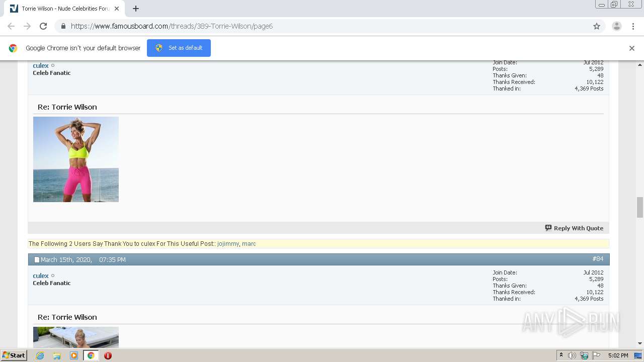Close the Torrie Wilson tab
This screenshot has height=362, width=644.
(x=117, y=9)
